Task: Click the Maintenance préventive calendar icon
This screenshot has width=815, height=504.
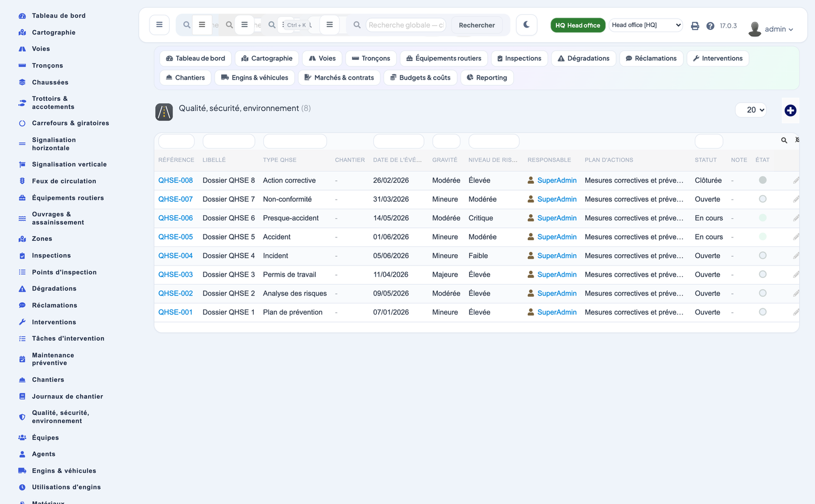Action: click(x=22, y=359)
